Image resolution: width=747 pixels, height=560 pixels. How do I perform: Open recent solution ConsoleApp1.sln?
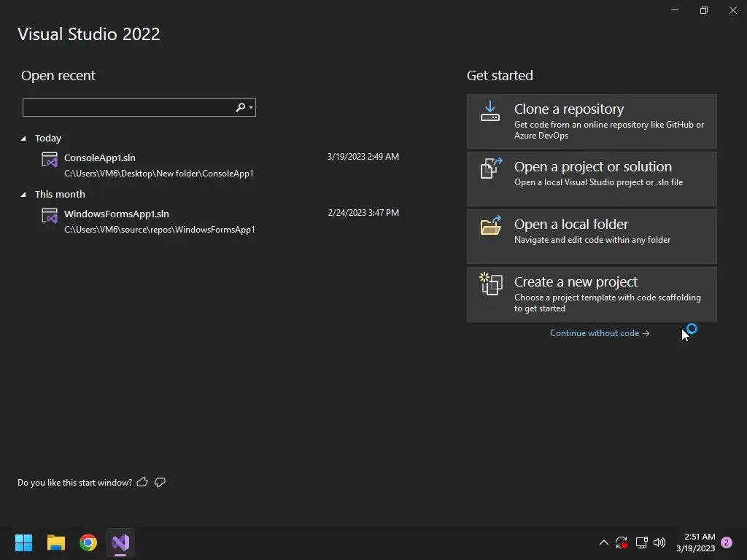[99, 157]
